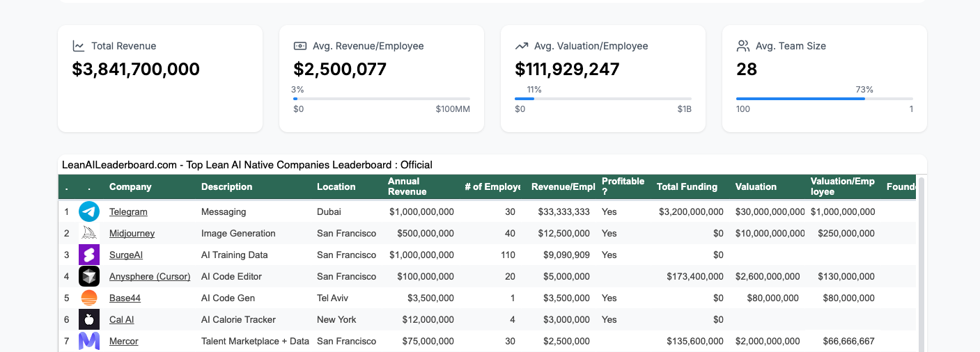This screenshot has height=352, width=980.
Task: Click the Avg. Valuation/Employee trend icon
Action: 522,46
